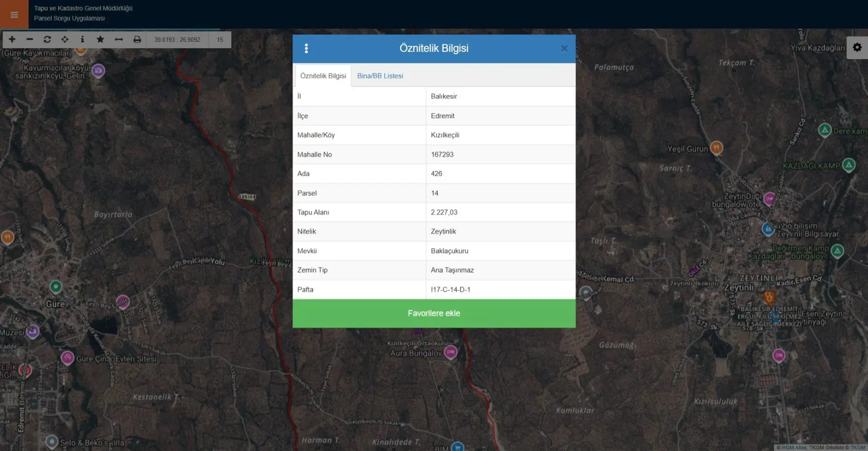Select the Öznitelik Bilgisi tab
The height and width of the screenshot is (451, 868).
323,76
